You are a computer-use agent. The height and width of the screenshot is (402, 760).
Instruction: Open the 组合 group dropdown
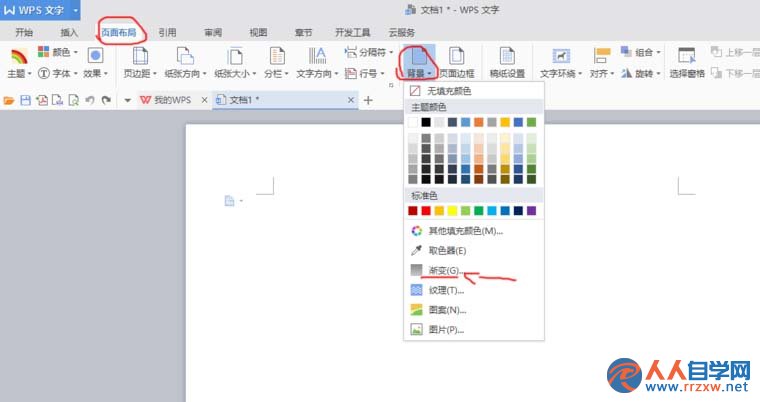(x=641, y=52)
